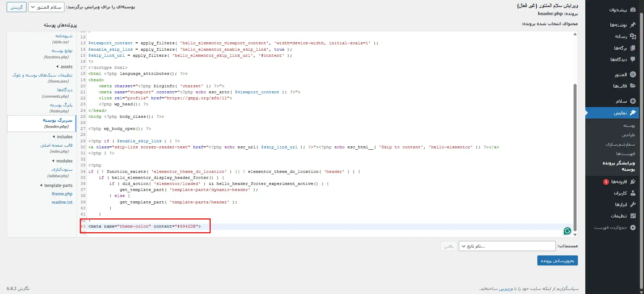This screenshot has width=644, height=294.
Task: Click Update File (به‌روزرسانی پرونده) button
Action: (x=557, y=261)
